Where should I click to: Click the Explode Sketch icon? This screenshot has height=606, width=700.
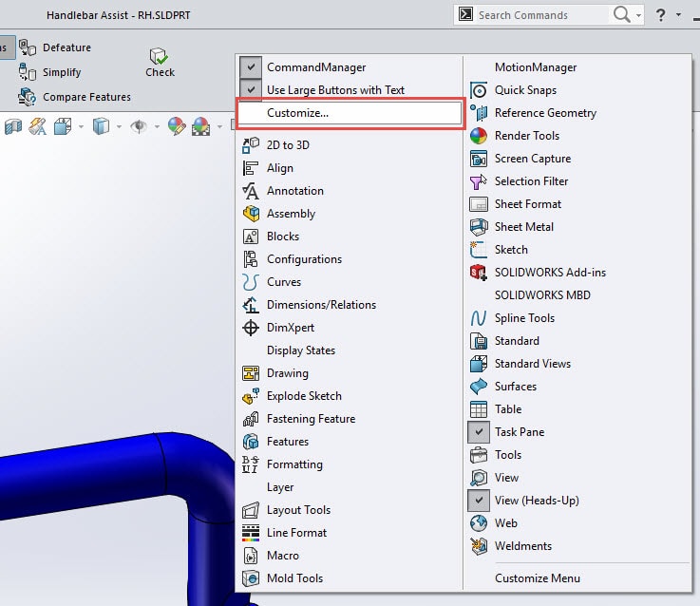pos(251,396)
